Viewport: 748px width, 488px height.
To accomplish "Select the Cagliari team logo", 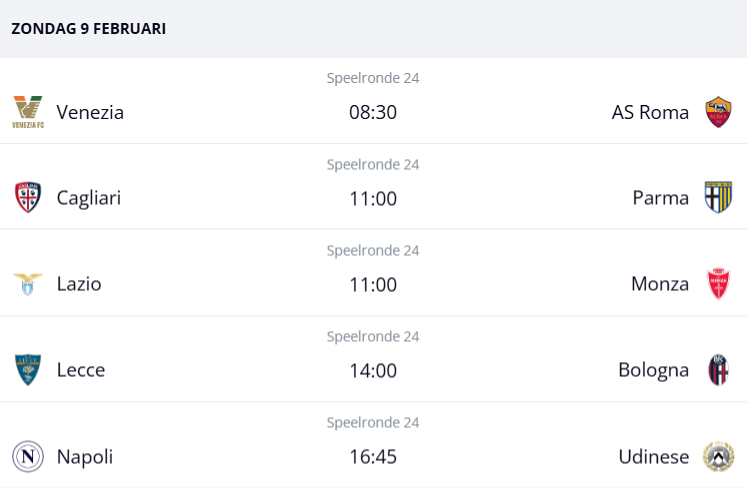I will click(x=28, y=198).
